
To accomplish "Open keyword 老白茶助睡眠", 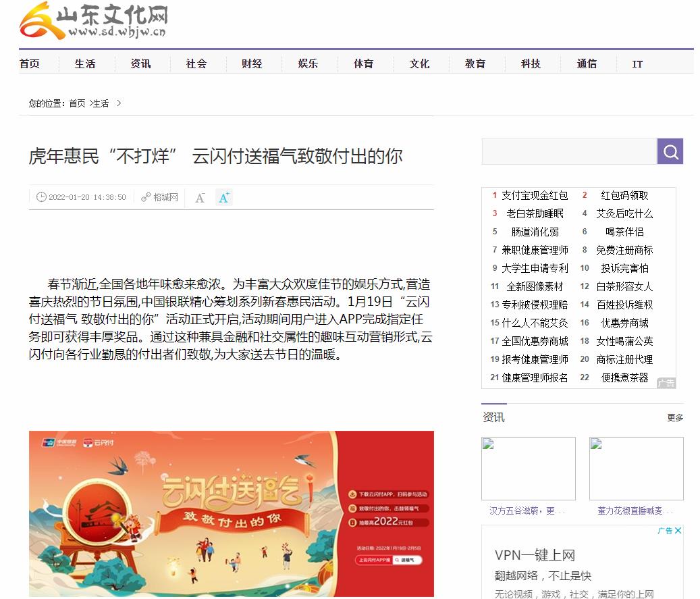I will pos(535,214).
